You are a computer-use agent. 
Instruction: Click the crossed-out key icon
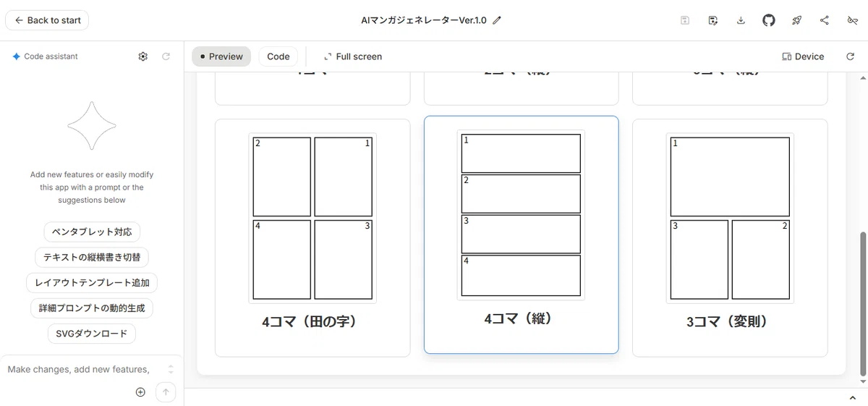(852, 20)
